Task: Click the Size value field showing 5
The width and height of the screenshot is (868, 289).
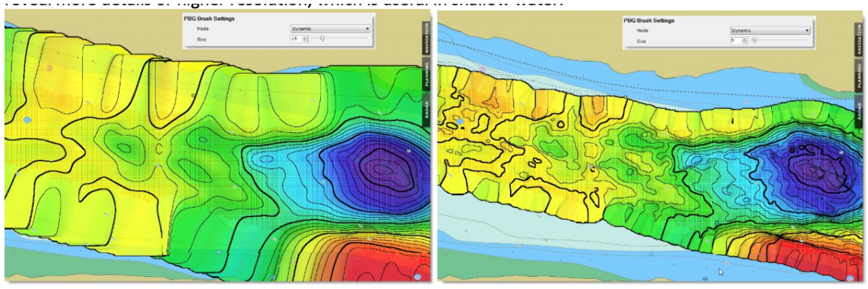Action: [x=736, y=41]
